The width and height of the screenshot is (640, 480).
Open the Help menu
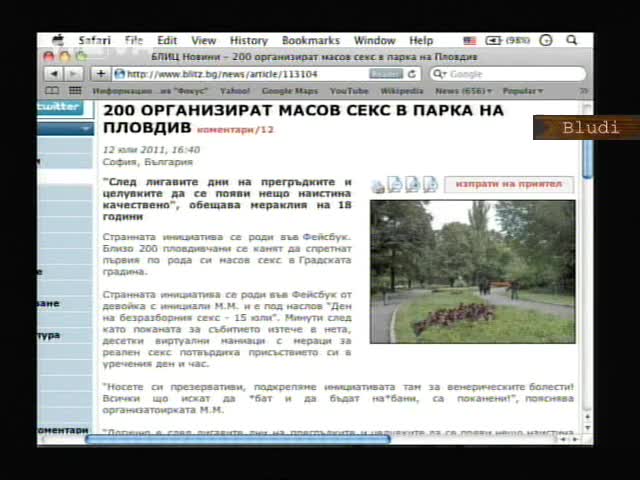421,40
